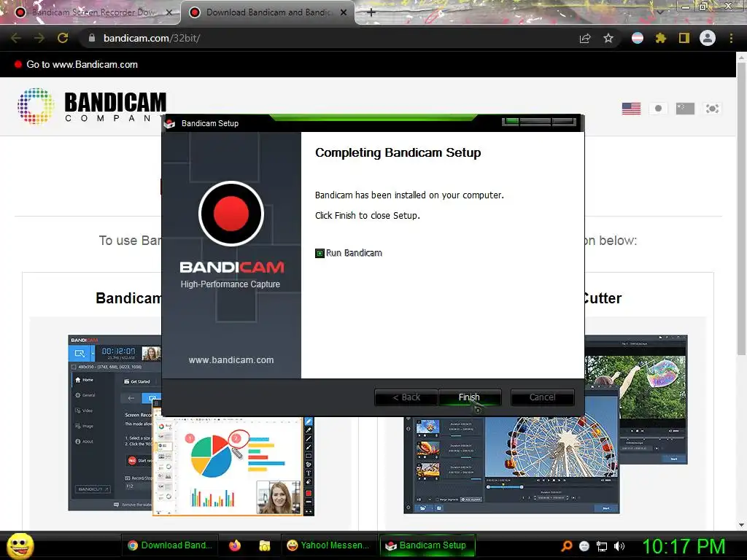747x560 pixels.
Task: Click Go to www.Bandicam.com link
Action: pos(82,65)
